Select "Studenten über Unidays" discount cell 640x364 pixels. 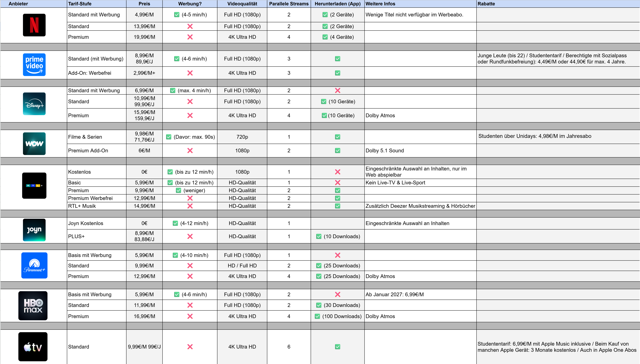(x=558, y=137)
